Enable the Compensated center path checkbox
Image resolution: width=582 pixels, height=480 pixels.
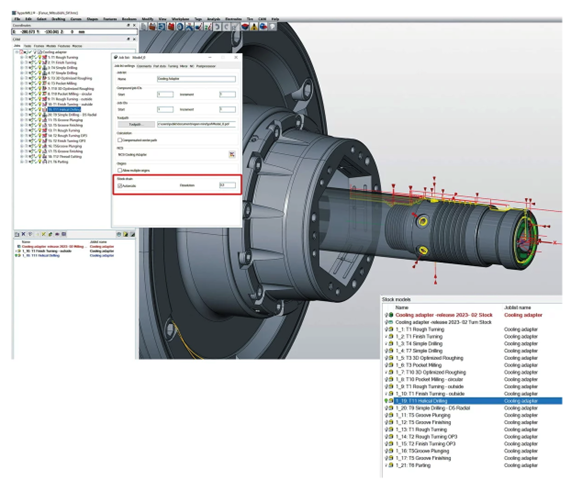120,140
